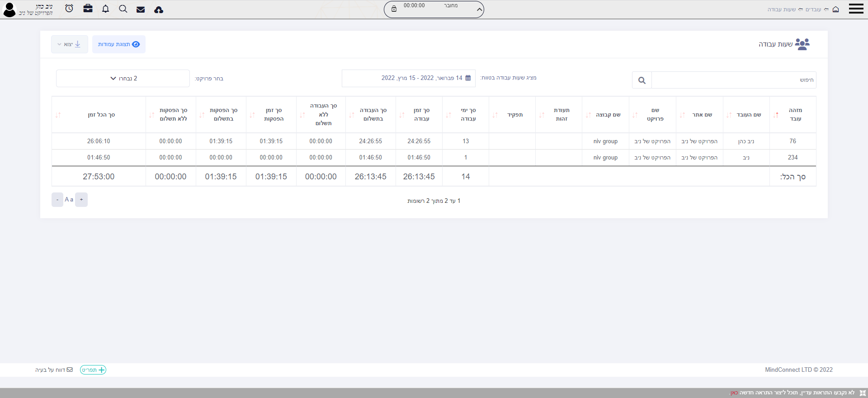Sort by employee ID column
The height and width of the screenshot is (398, 868).
pos(776,115)
